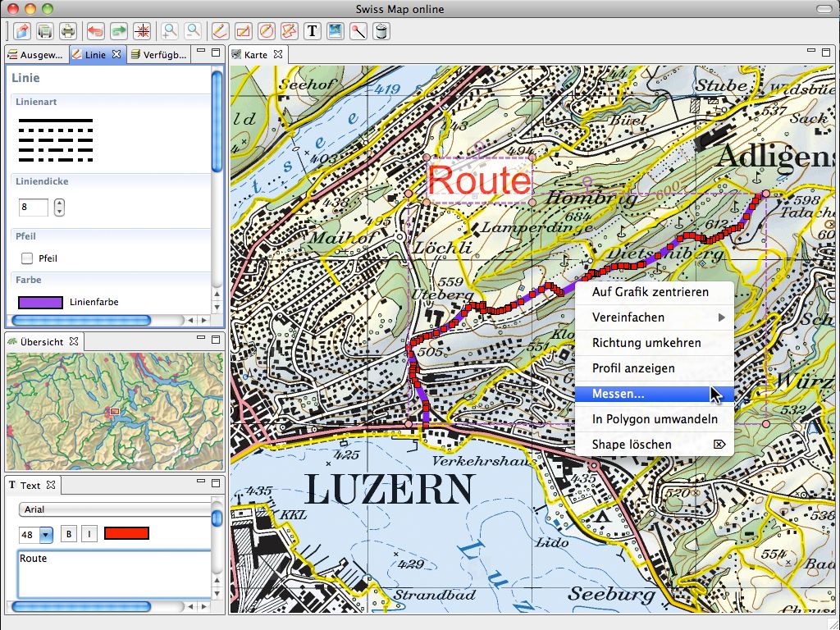Increase Liniendicke with stepper up arrow

click(59, 203)
